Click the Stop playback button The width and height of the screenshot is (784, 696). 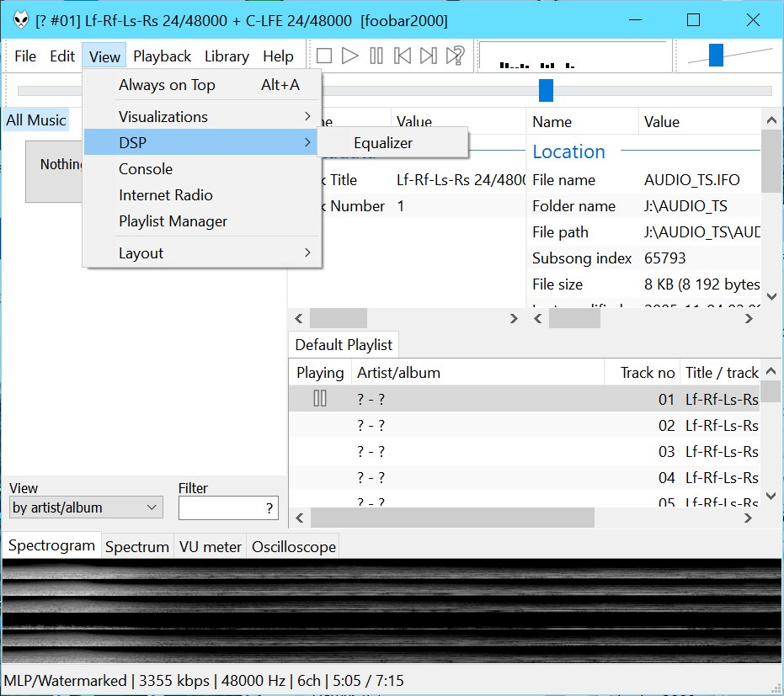(x=324, y=56)
